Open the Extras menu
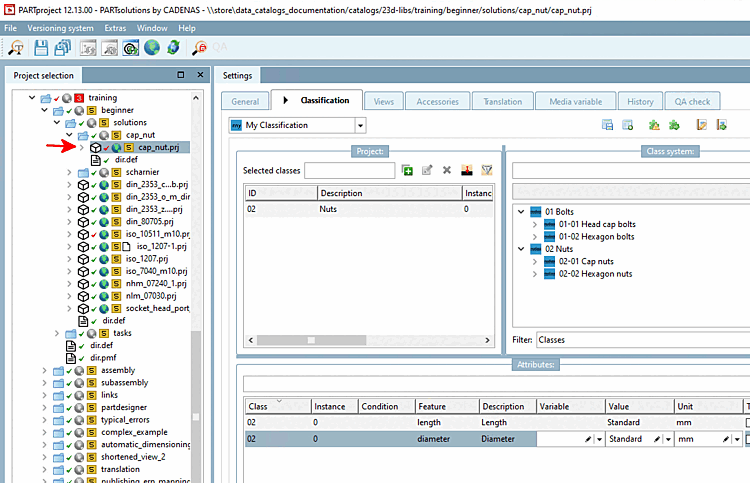 115,28
